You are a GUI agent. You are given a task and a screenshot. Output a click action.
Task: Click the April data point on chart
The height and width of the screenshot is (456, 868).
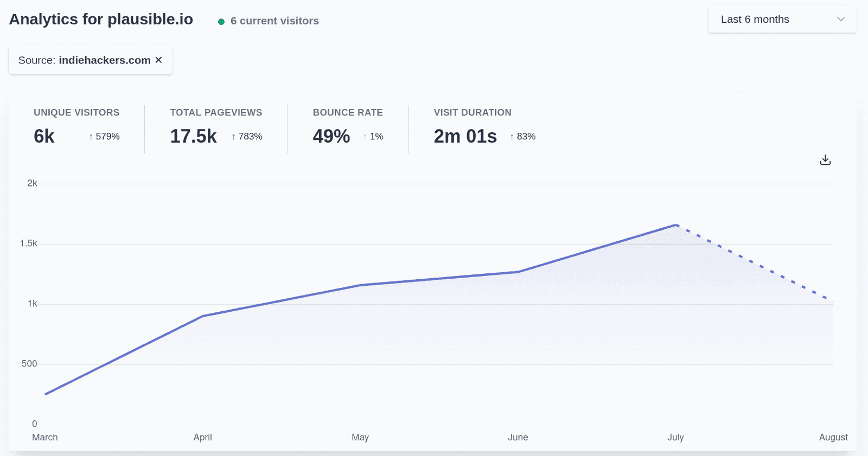pos(202,316)
